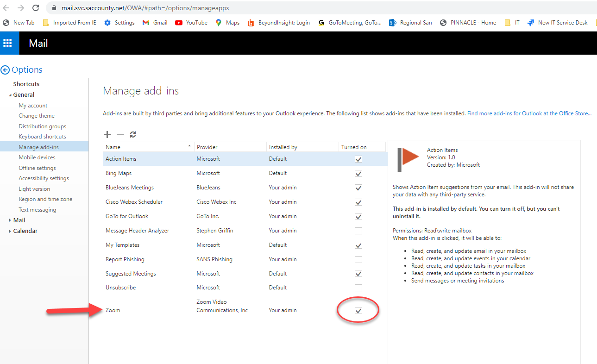The image size is (597, 364).
Task: Open Region and time zone option
Action: tap(45, 199)
